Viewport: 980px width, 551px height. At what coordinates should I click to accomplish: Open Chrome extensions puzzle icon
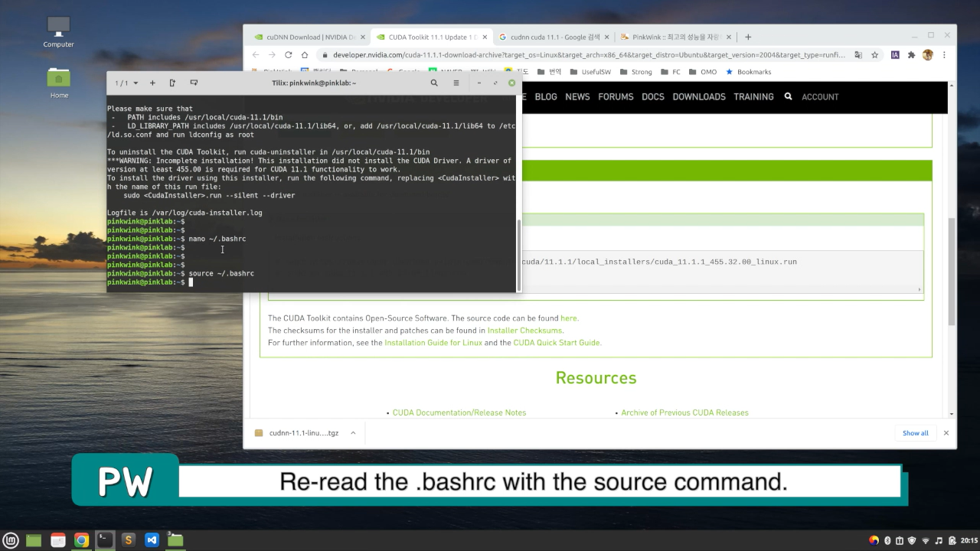pos(911,55)
